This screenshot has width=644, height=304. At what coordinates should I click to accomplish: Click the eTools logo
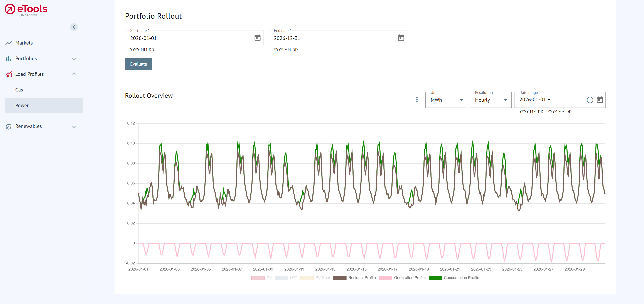(26, 10)
